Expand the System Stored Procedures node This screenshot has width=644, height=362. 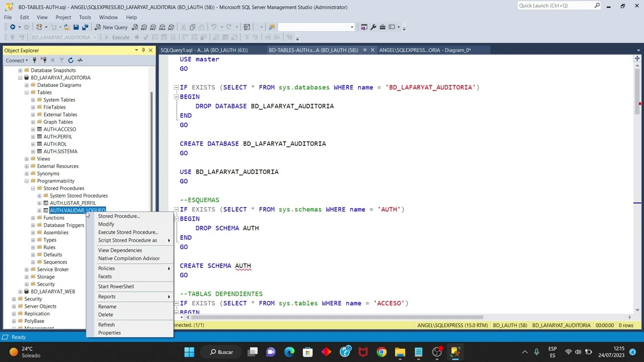tap(39, 196)
